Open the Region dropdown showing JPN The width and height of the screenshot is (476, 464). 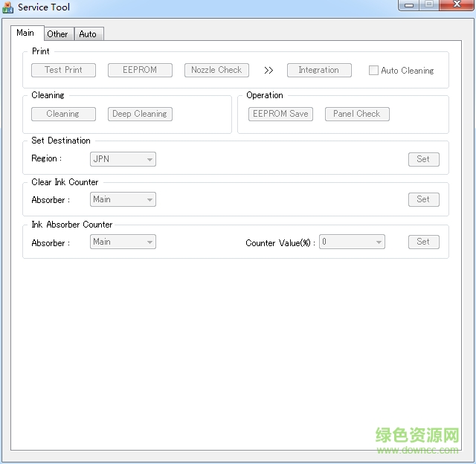click(x=123, y=159)
